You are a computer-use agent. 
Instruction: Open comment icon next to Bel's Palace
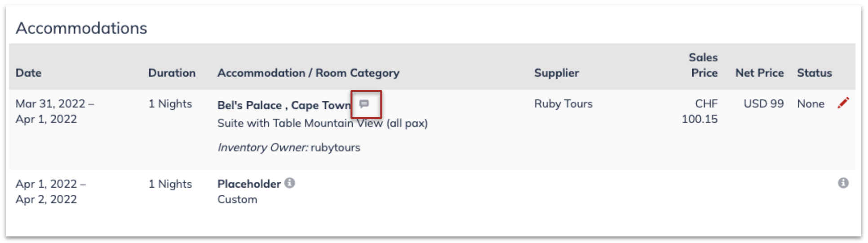(x=364, y=104)
